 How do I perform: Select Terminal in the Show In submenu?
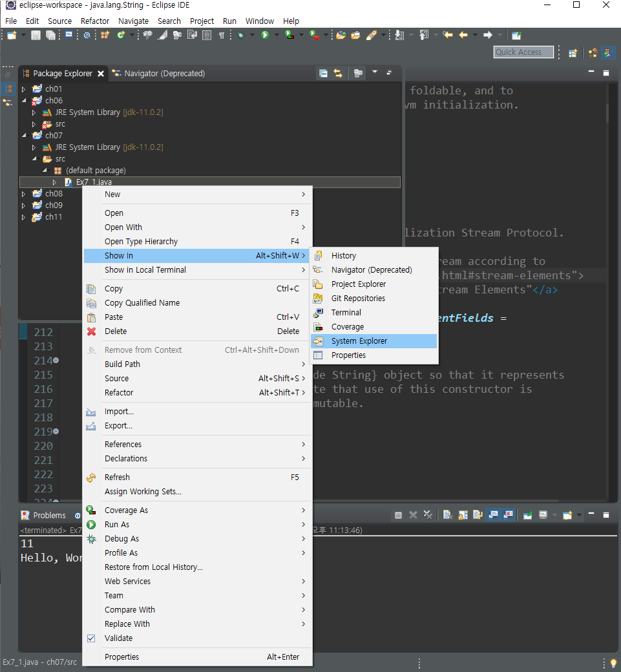(x=374, y=313)
